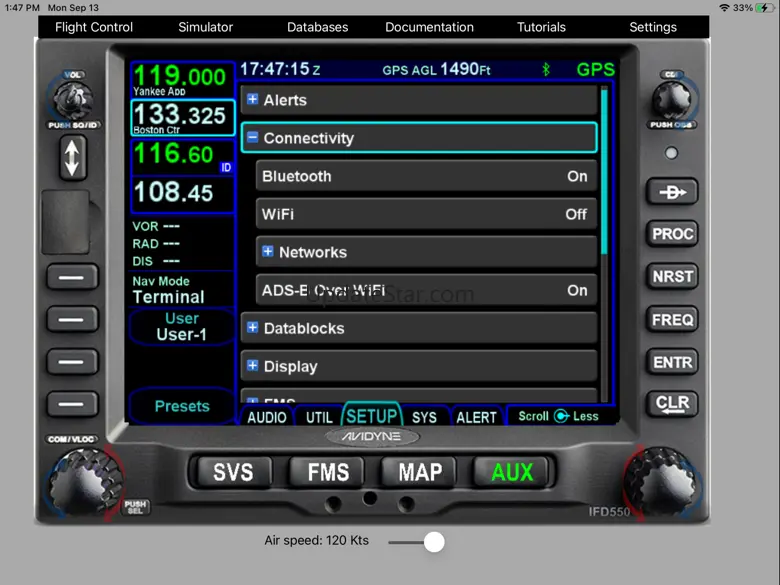This screenshot has height=585, width=780.
Task: Tap the FREQ button
Action: tap(672, 319)
